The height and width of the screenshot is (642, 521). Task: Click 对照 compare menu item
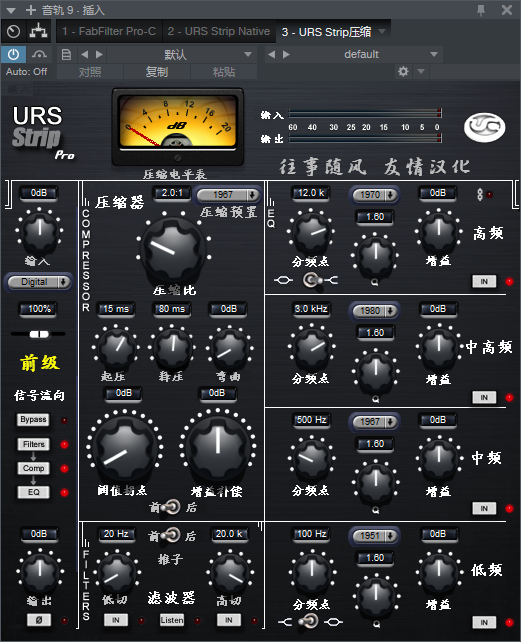coord(90,72)
